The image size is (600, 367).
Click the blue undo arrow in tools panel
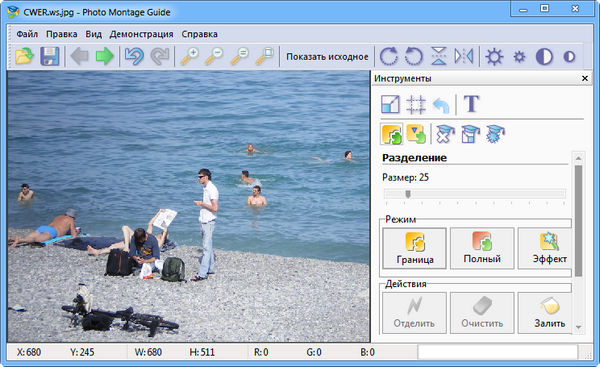(441, 105)
